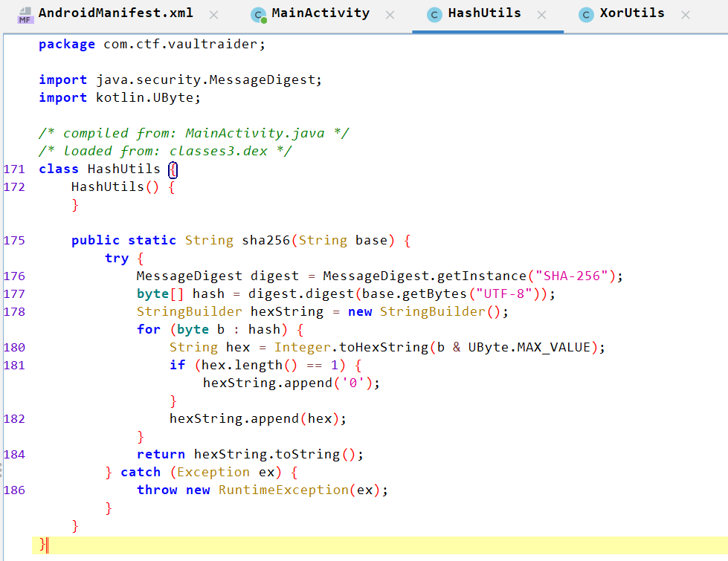The image size is (728, 561).
Task: Click line number 186 in the gutter
Action: tap(14, 490)
